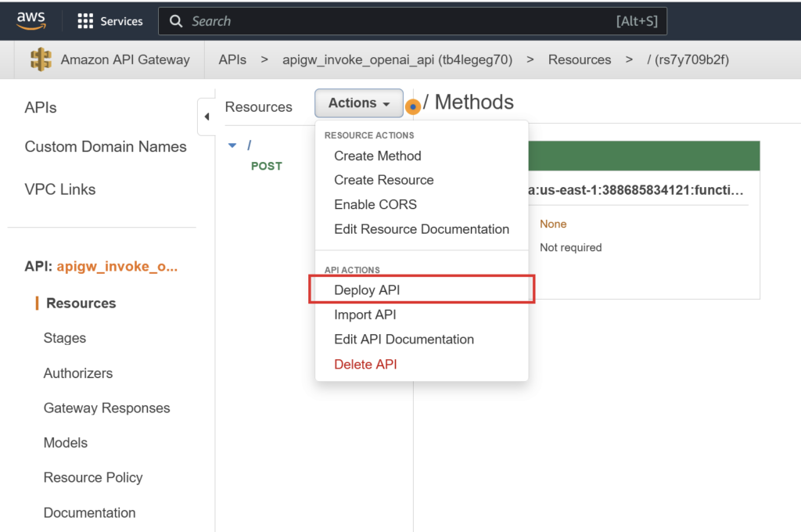
Task: Click the green POST method header bar
Action: click(x=644, y=156)
